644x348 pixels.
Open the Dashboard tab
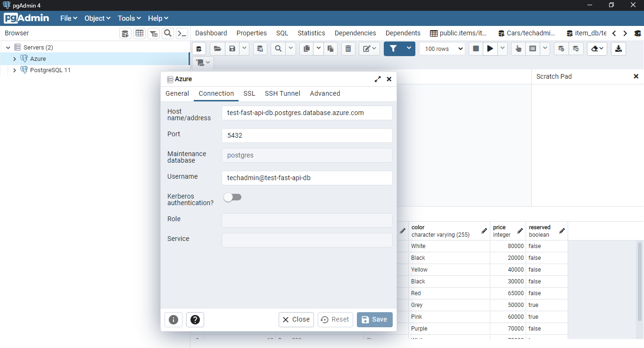[211, 33]
